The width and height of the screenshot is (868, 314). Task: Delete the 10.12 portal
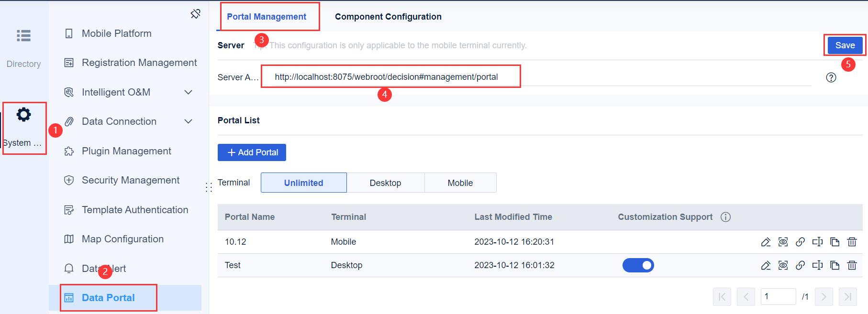tap(852, 242)
